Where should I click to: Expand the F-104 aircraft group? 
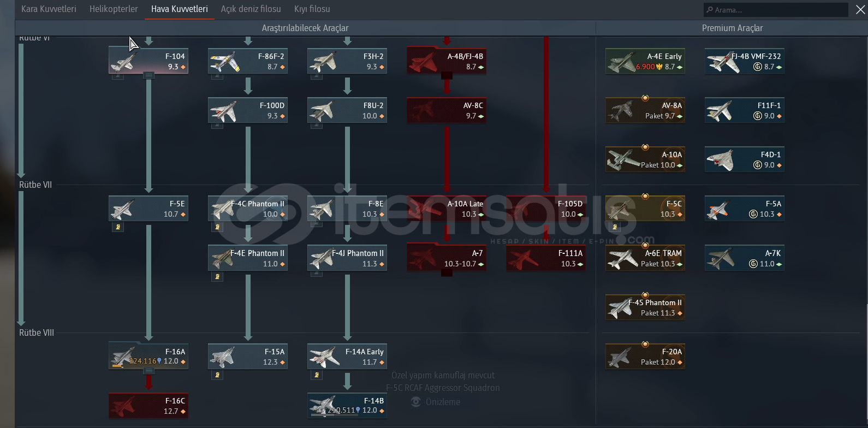coord(148,75)
